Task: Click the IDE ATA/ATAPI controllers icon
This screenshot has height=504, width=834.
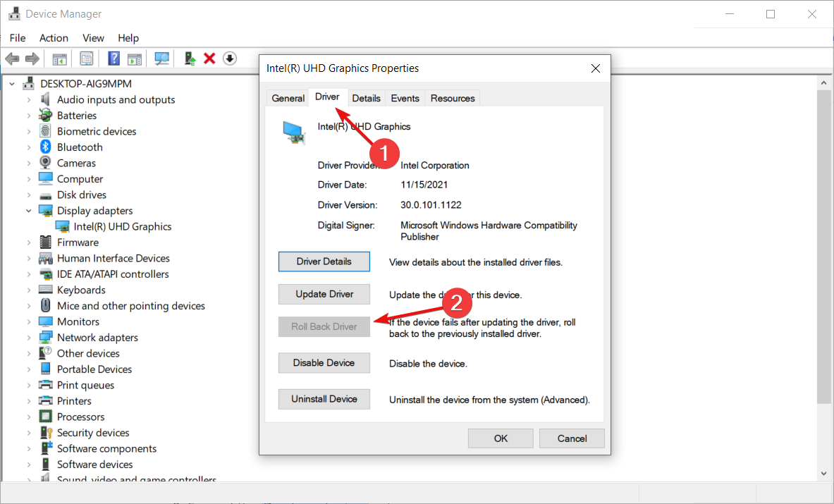Action: point(46,274)
